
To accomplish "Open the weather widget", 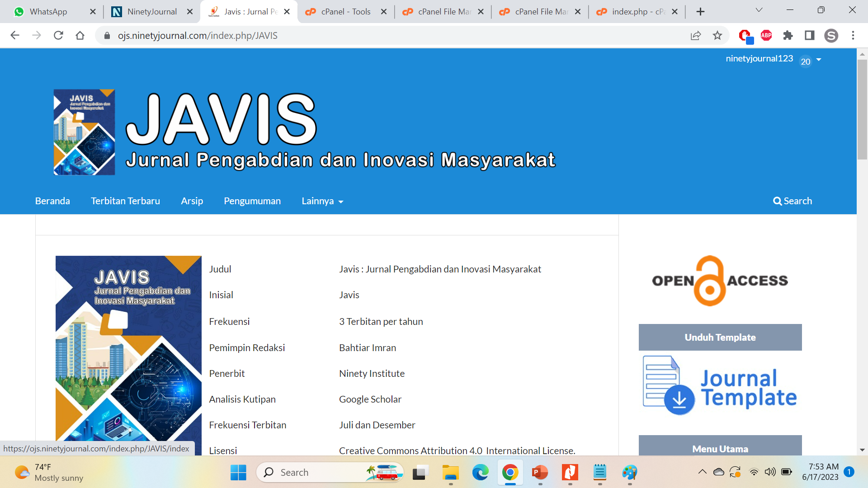I will coord(49,473).
